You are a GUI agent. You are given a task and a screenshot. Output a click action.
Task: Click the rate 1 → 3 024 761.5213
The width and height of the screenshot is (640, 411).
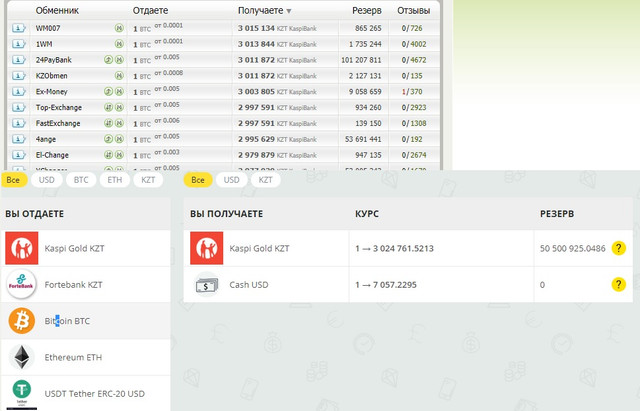[394, 248]
